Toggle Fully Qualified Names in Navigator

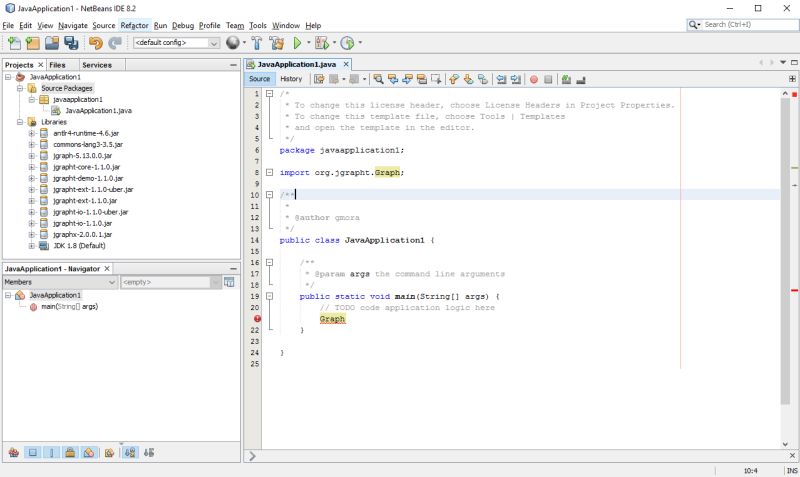[x=109, y=453]
